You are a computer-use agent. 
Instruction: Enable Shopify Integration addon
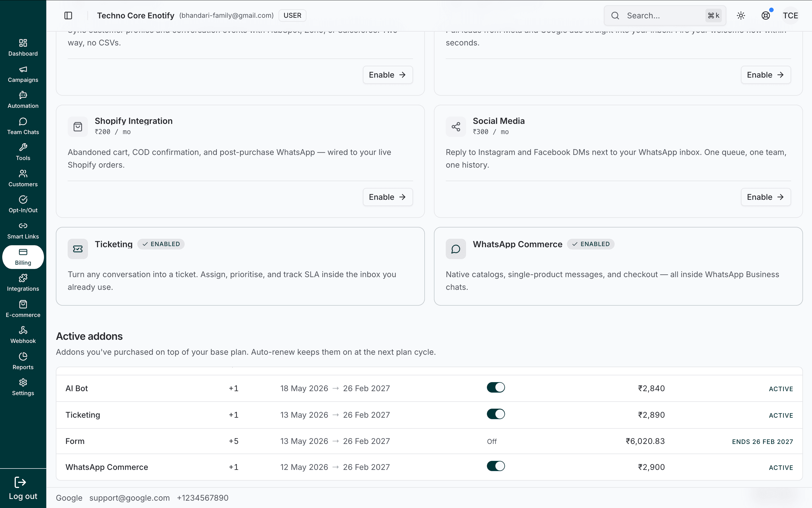[x=388, y=197]
